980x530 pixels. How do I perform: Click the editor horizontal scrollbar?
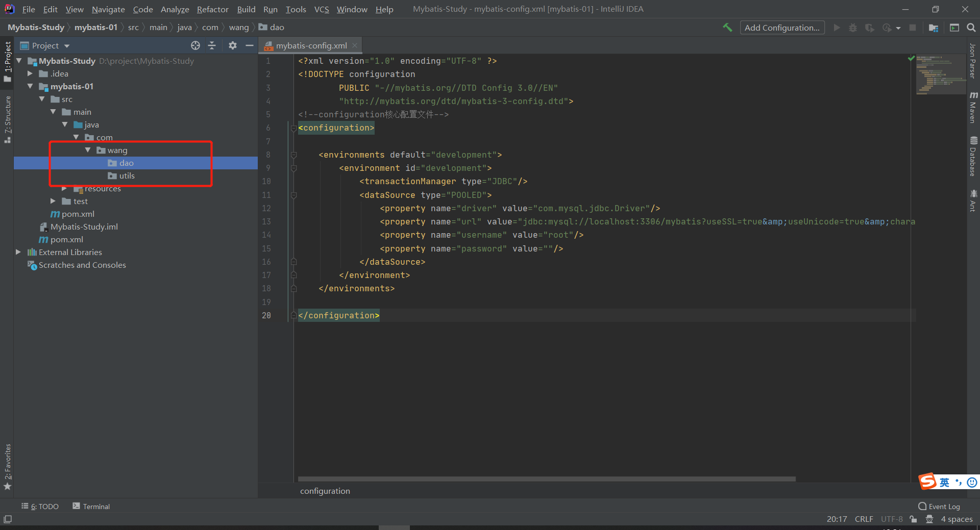coord(547,479)
